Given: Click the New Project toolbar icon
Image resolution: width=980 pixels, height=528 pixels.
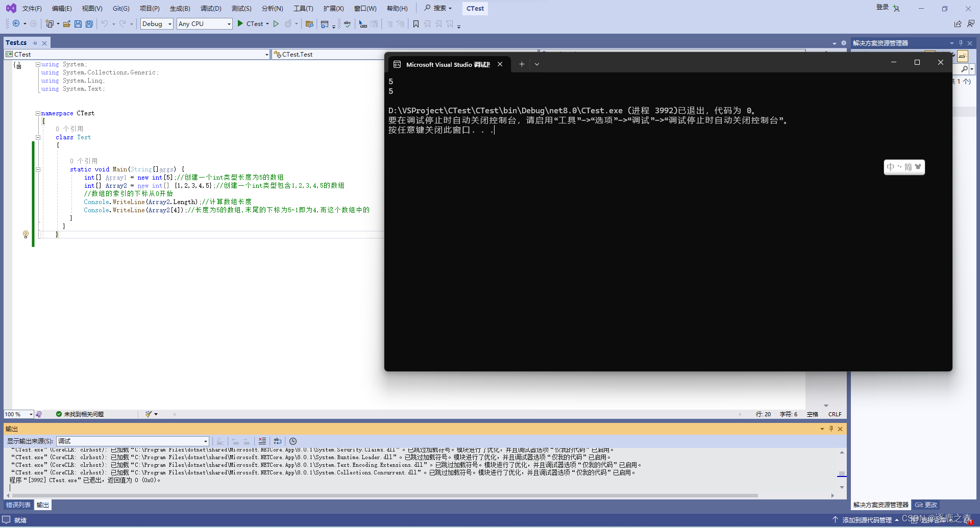Looking at the screenshot, I should coord(50,23).
